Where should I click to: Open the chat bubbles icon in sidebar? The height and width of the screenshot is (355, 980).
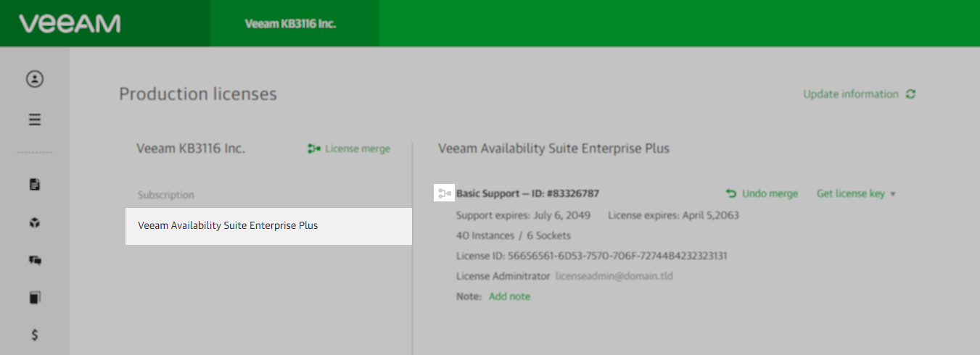click(x=35, y=260)
